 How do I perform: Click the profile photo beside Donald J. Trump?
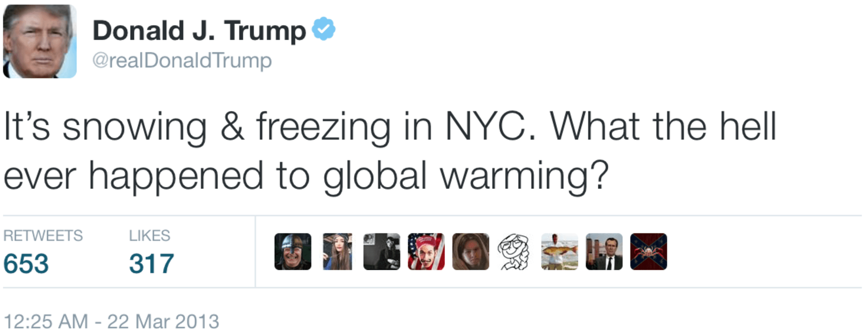click(x=40, y=42)
